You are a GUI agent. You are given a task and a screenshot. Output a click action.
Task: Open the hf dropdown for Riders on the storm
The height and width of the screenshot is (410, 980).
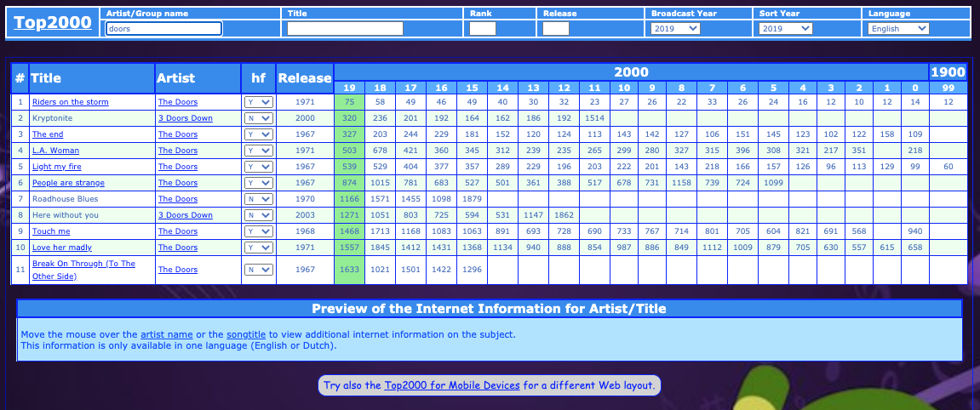point(258,102)
